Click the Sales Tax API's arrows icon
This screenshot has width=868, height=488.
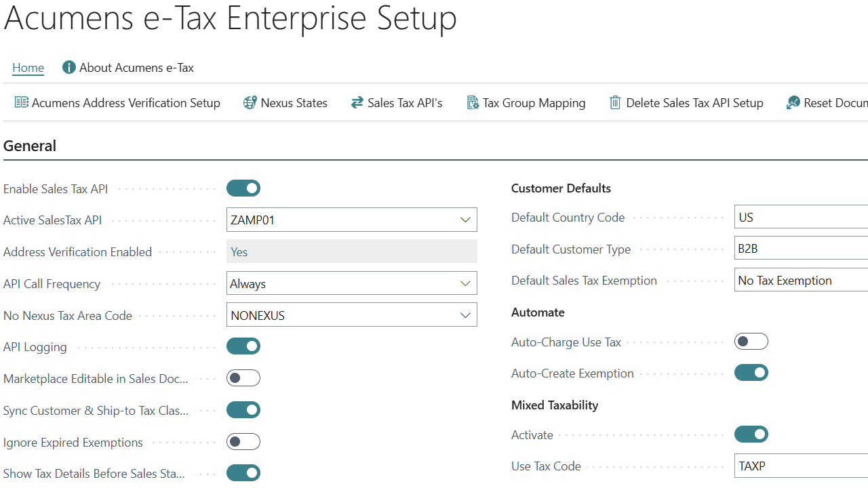[357, 103]
